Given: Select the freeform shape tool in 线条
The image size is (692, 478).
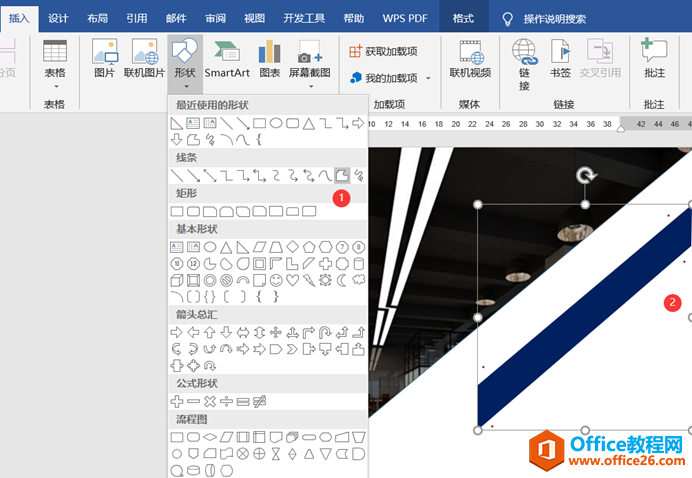Looking at the screenshot, I should [x=342, y=176].
